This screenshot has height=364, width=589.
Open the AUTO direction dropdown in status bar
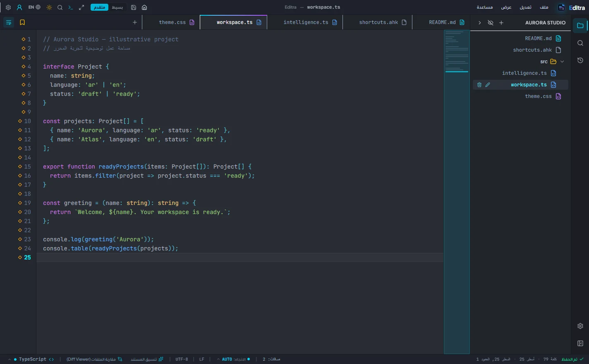[x=234, y=359]
